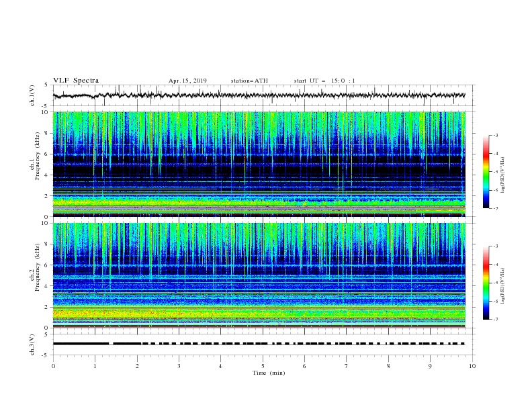Click the "ch.3(V)" axis label
Viewport: 532px width, 411px height.
(x=32, y=345)
